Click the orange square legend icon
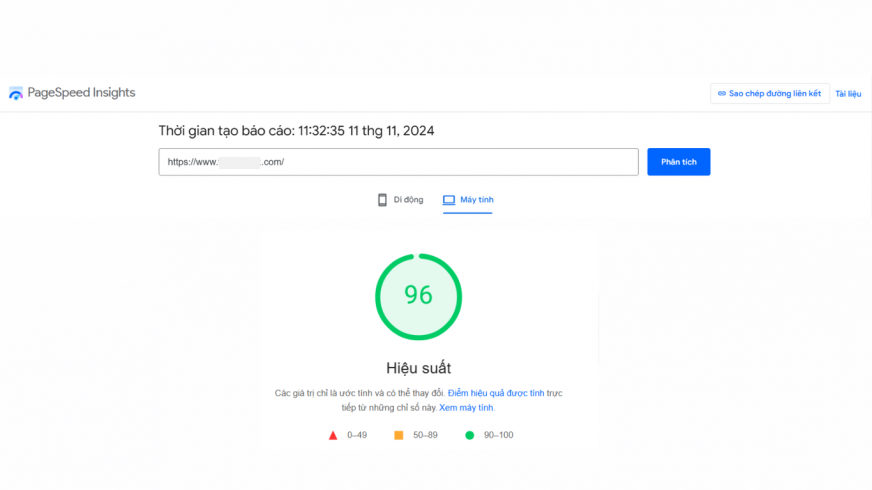 point(398,435)
